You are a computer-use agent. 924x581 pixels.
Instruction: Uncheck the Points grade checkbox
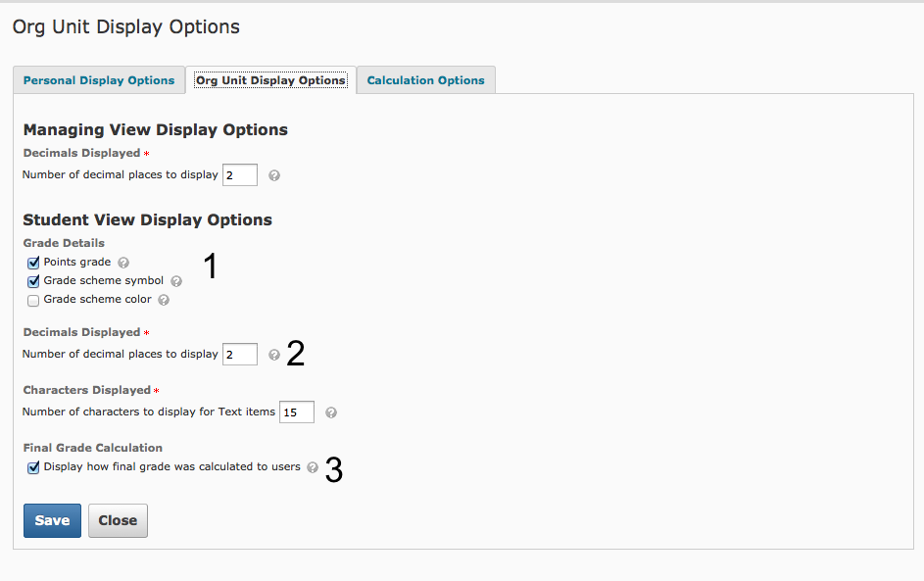pyautogui.click(x=33, y=263)
